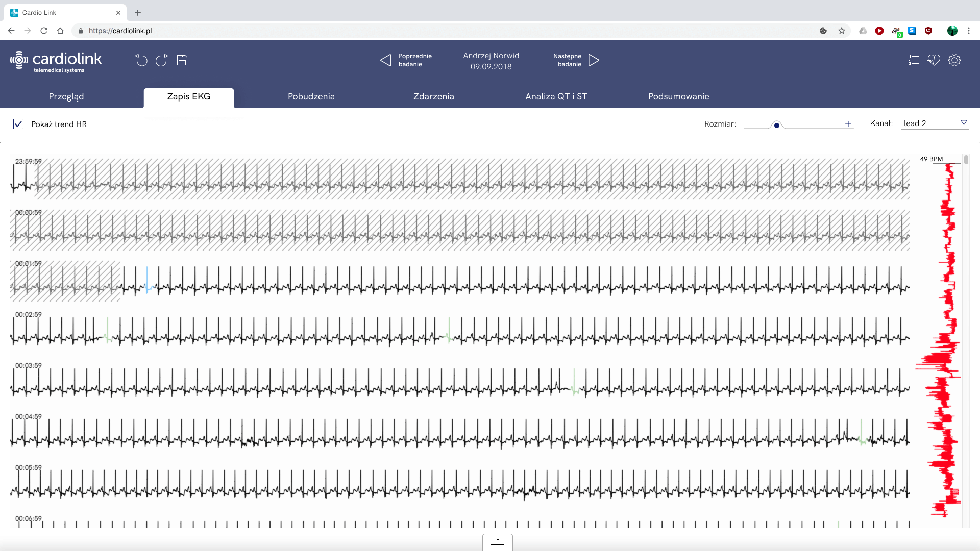Switch to the Pobudzenia tab
The height and width of the screenshot is (551, 980).
(311, 96)
